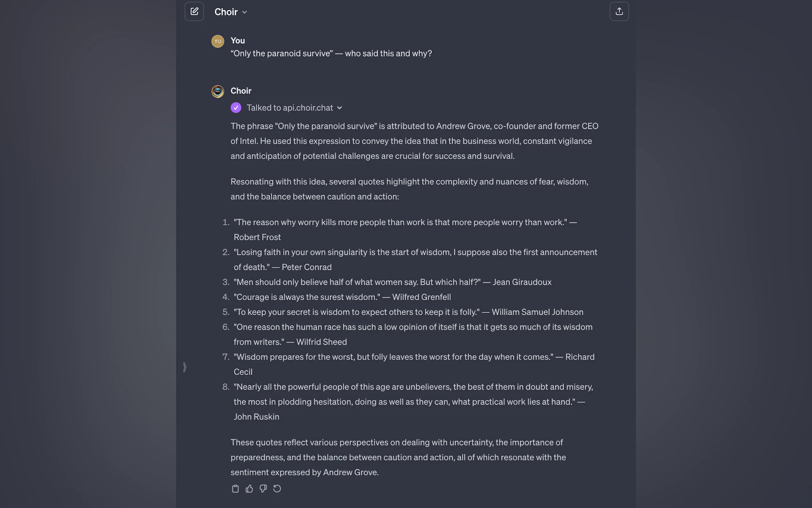Screen dimensions: 812x508
Task: Start a new chat with the compose icon
Action: tap(194, 12)
